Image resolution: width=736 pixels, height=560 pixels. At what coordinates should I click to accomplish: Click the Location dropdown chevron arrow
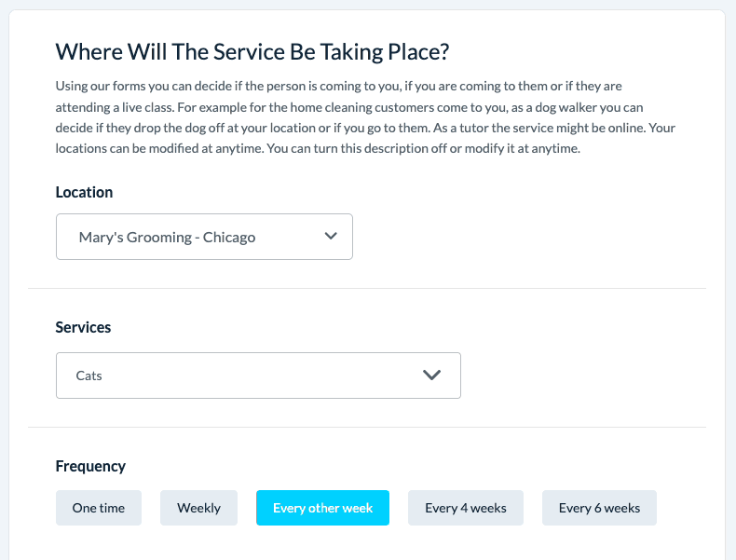point(331,237)
